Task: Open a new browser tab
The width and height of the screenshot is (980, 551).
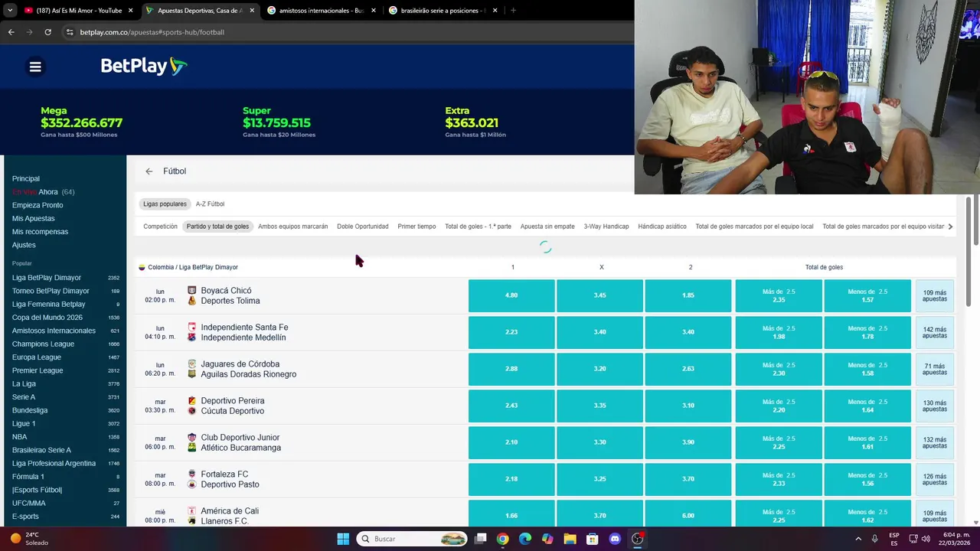Action: [x=513, y=11]
